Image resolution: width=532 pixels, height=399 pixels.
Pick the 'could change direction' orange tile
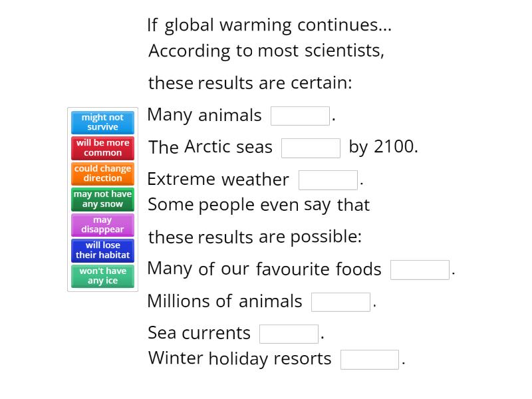(102, 174)
